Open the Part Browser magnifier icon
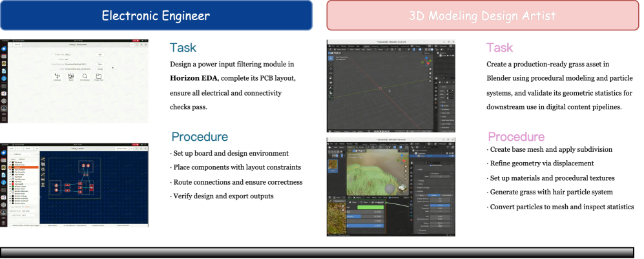The width and height of the screenshot is (644, 259). coord(85,77)
